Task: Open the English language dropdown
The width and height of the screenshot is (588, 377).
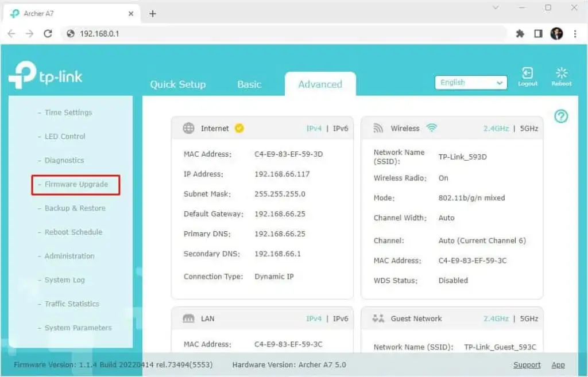Action: click(470, 82)
